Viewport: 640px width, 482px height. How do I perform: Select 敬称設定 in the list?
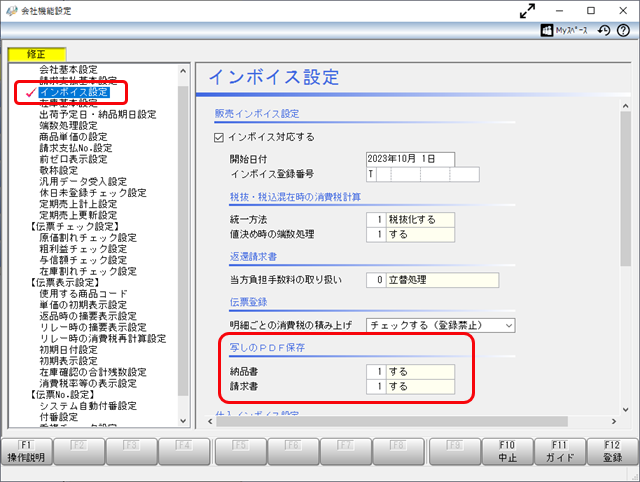pos(58,171)
